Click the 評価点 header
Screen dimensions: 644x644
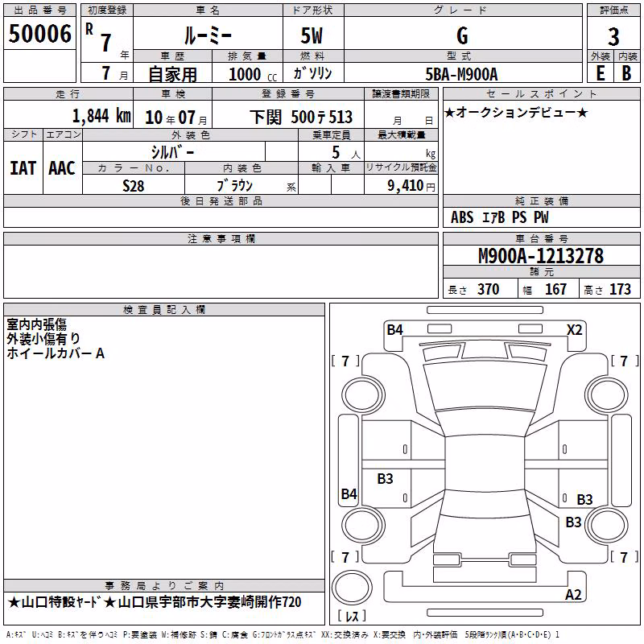coord(613,10)
